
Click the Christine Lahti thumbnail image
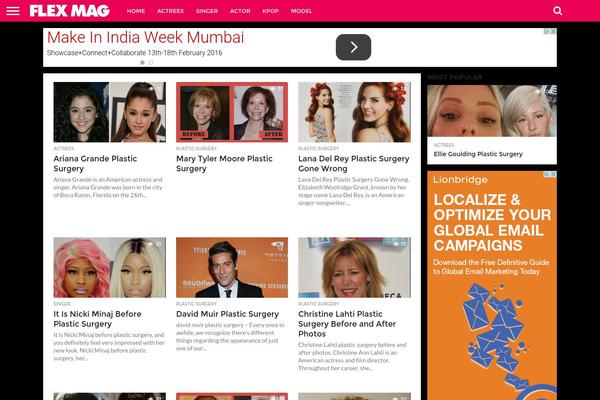[354, 267]
